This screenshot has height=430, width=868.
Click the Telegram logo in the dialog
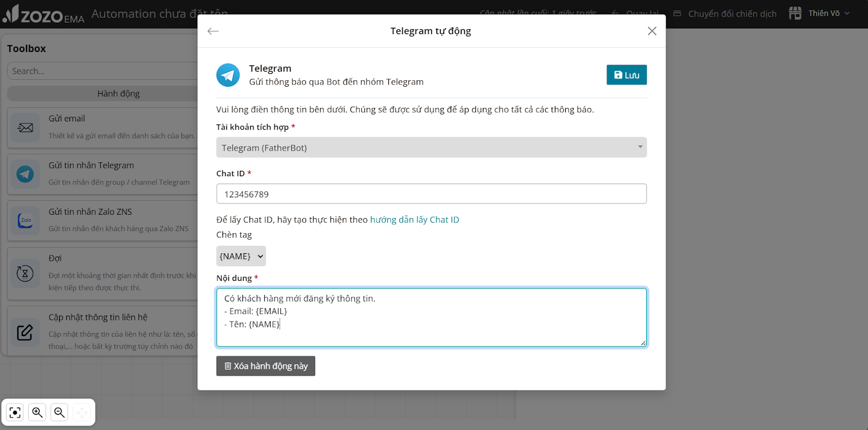click(x=228, y=75)
